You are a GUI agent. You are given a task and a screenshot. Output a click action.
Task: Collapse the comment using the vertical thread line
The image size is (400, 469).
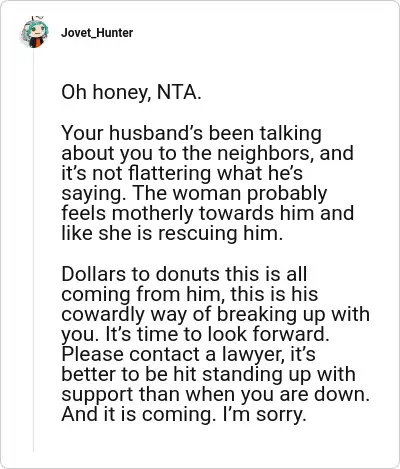tap(33, 250)
